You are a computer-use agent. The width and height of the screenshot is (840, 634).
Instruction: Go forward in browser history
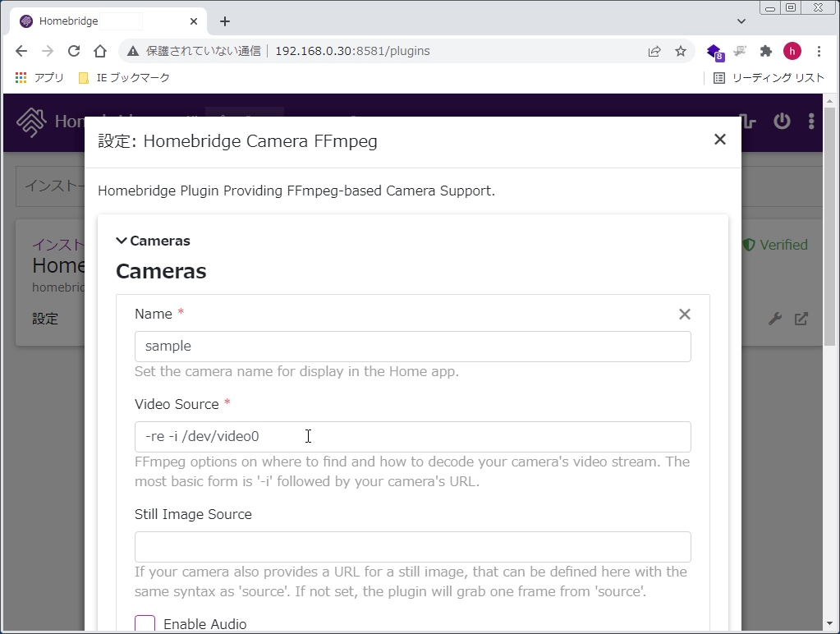pos(48,51)
